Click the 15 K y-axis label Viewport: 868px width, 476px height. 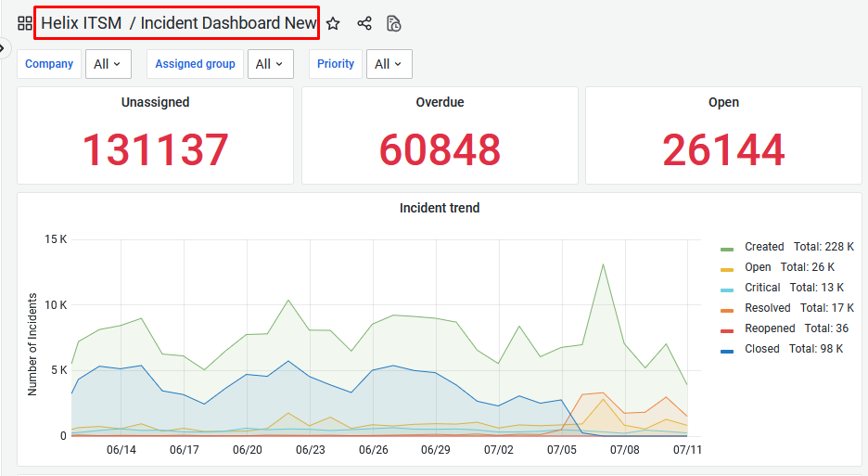click(56, 239)
